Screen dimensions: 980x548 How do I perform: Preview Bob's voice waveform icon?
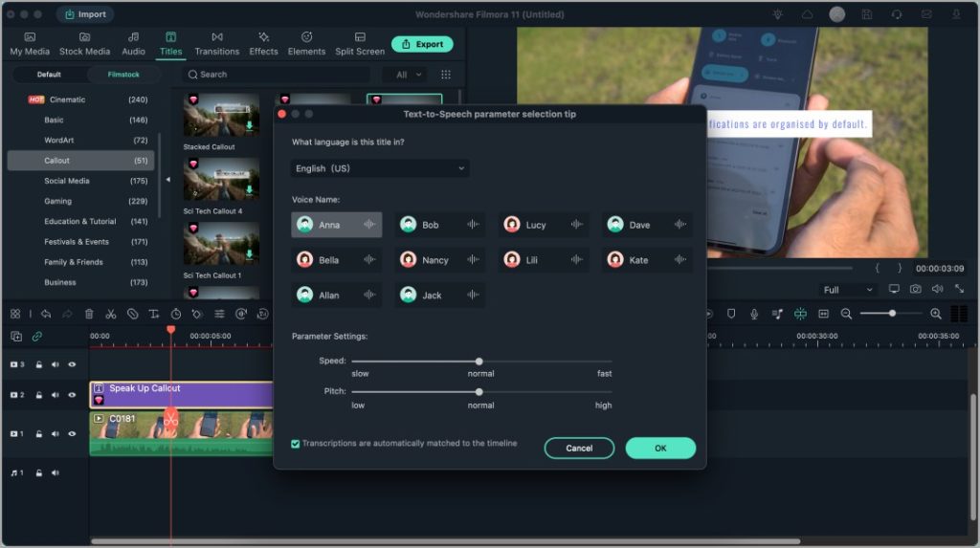pyautogui.click(x=473, y=225)
